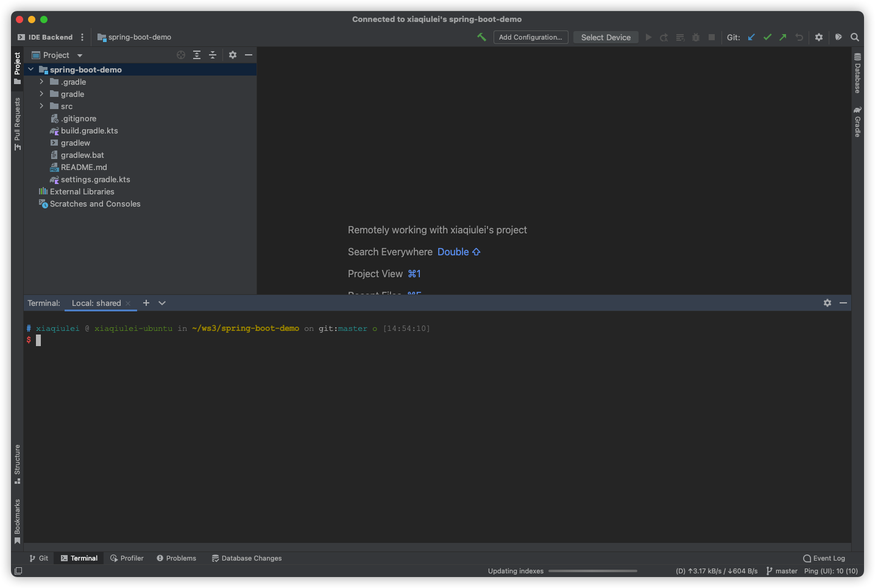Viewport: 875px width, 588px height.
Task: Open Database side panel tab
Action: pyautogui.click(x=857, y=73)
